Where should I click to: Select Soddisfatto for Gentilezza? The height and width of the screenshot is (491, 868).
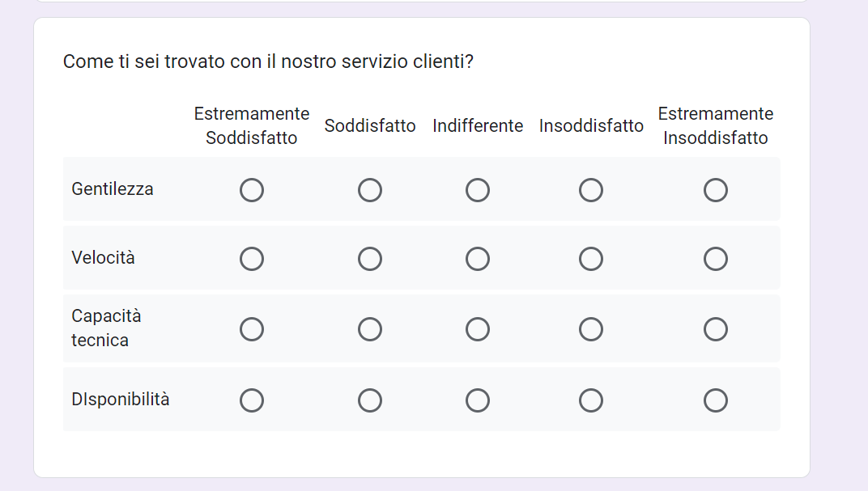point(370,190)
